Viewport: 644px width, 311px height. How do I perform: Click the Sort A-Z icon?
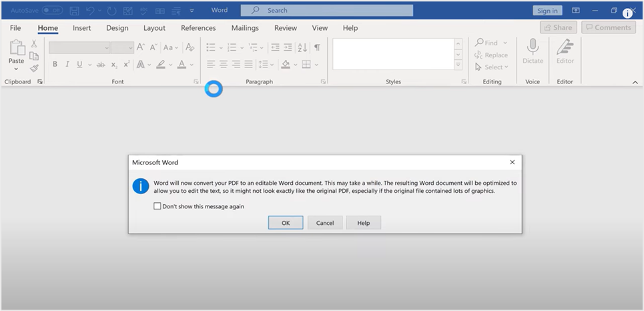pyautogui.click(x=302, y=47)
